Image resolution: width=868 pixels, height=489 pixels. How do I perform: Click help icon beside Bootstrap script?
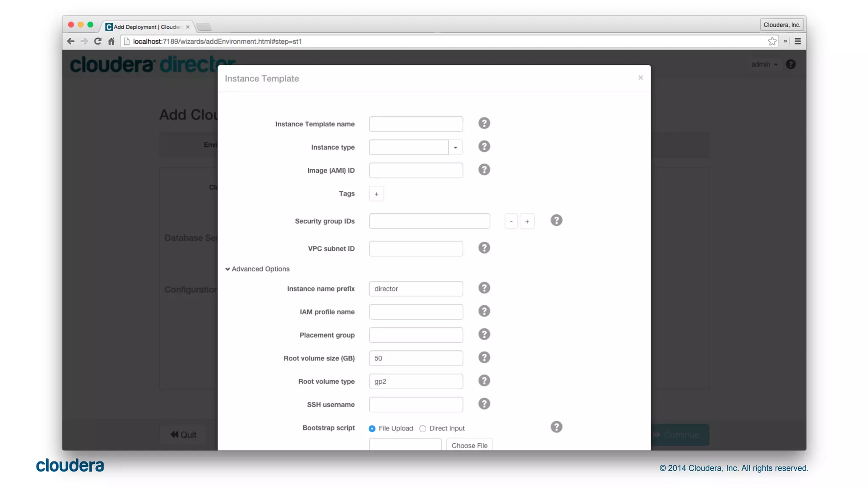tap(556, 427)
